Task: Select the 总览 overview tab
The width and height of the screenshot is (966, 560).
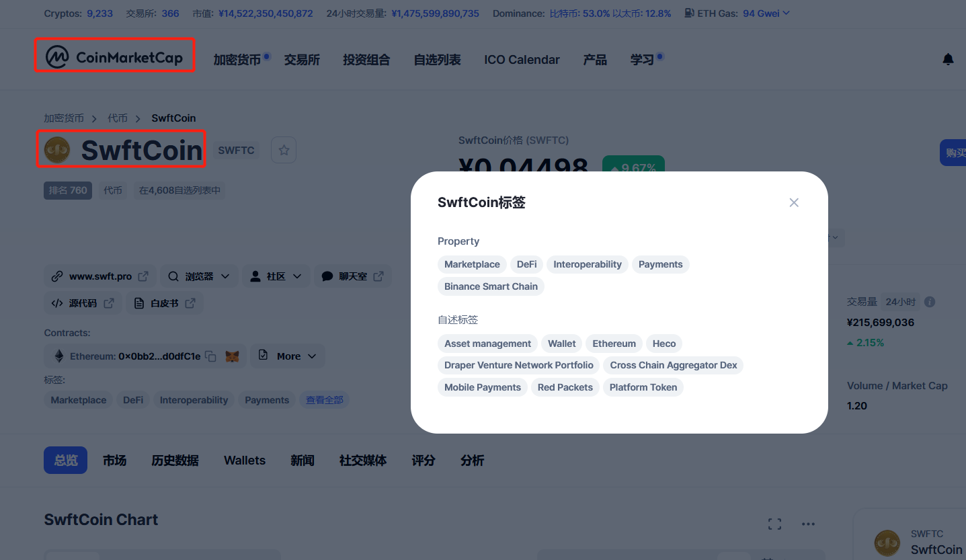Action: tap(65, 461)
